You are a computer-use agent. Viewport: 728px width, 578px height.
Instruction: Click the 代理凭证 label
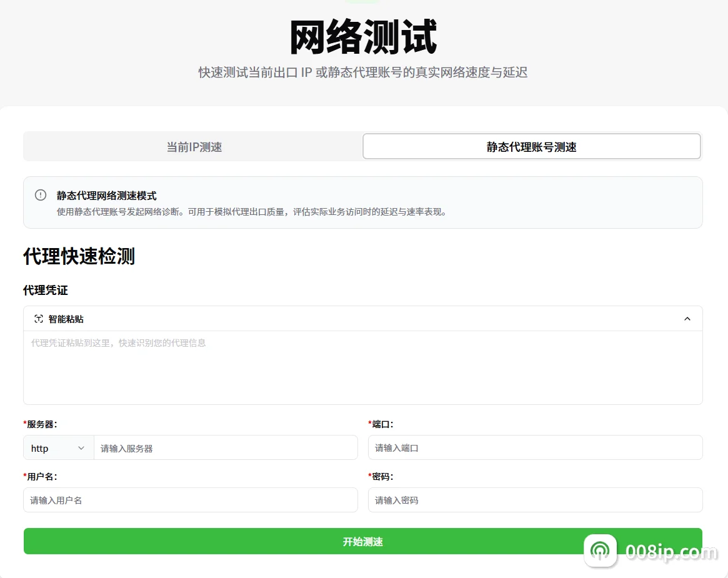pos(46,291)
